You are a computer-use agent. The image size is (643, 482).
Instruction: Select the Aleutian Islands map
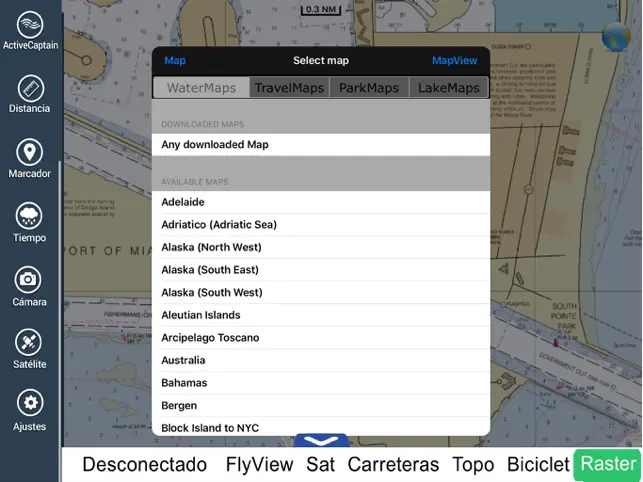(x=321, y=315)
